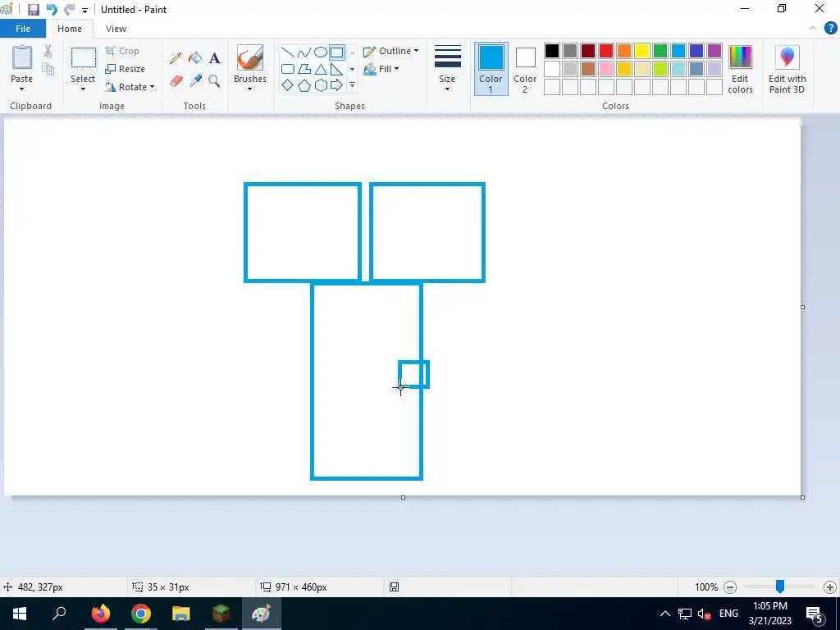Select the Rectangle shape
Image resolution: width=840 pixels, height=630 pixels.
pos(336,52)
